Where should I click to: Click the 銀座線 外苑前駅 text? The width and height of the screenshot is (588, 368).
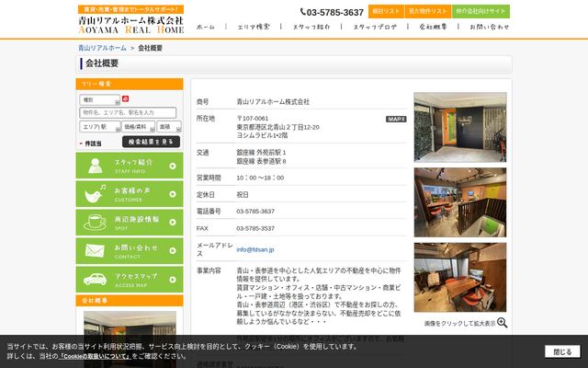pos(261,153)
